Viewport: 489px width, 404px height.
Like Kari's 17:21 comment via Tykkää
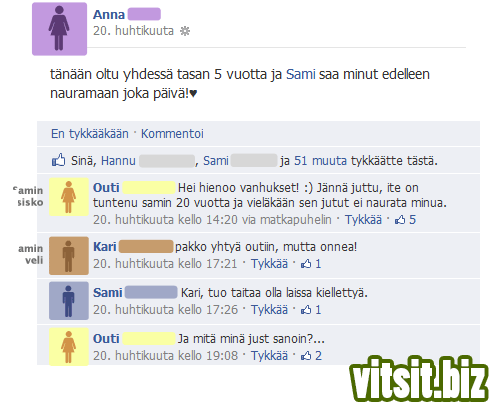coord(269,264)
